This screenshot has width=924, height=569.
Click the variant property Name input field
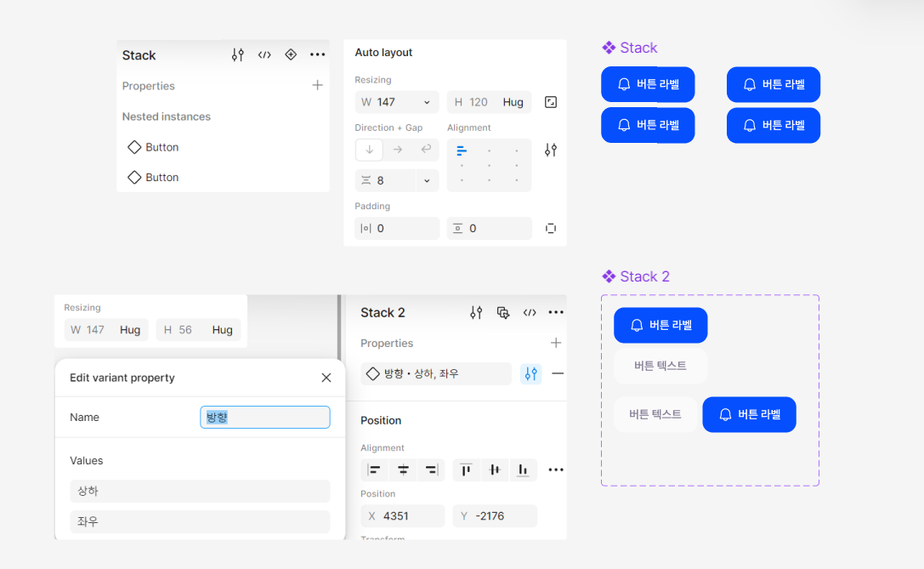point(264,417)
